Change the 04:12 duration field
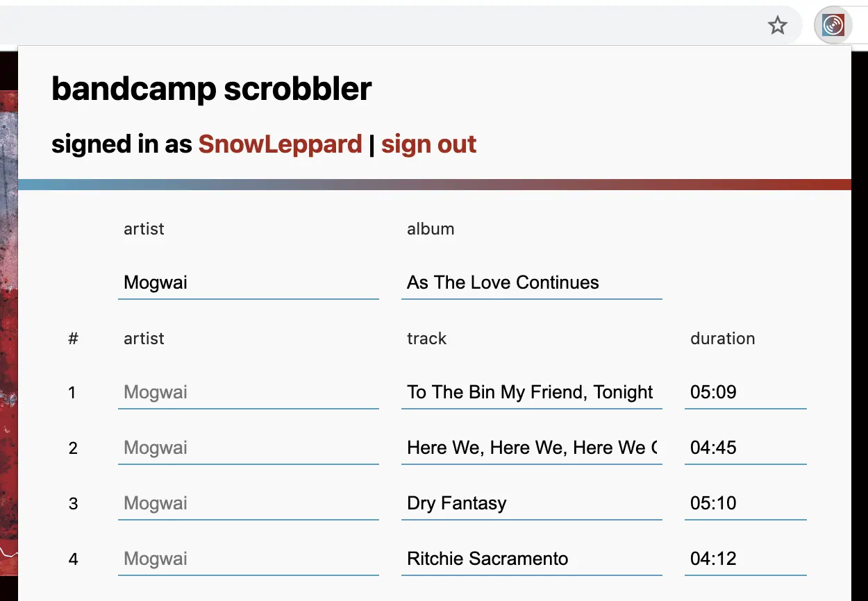Image resolution: width=868 pixels, height=601 pixels. (x=745, y=559)
